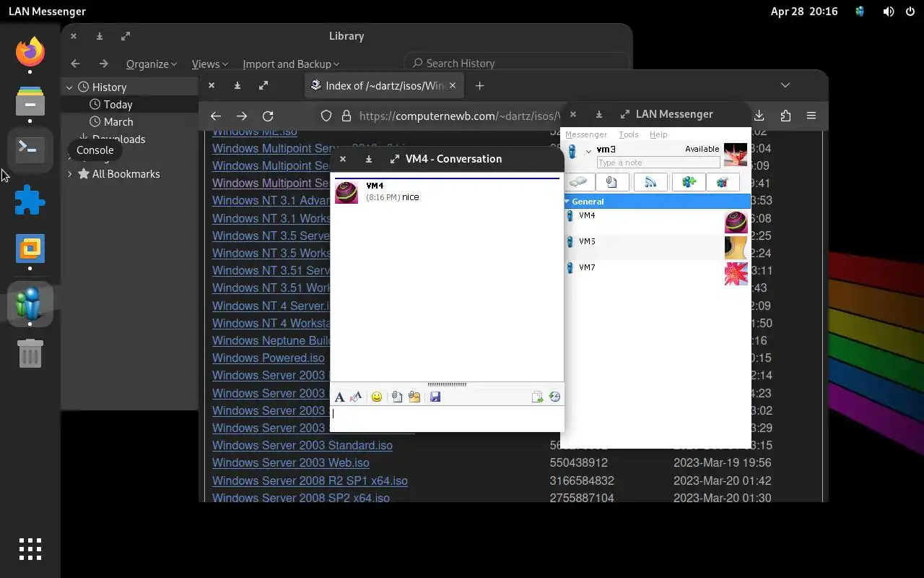Select VM7 contact in the General list
The image size is (924, 578).
click(656, 273)
